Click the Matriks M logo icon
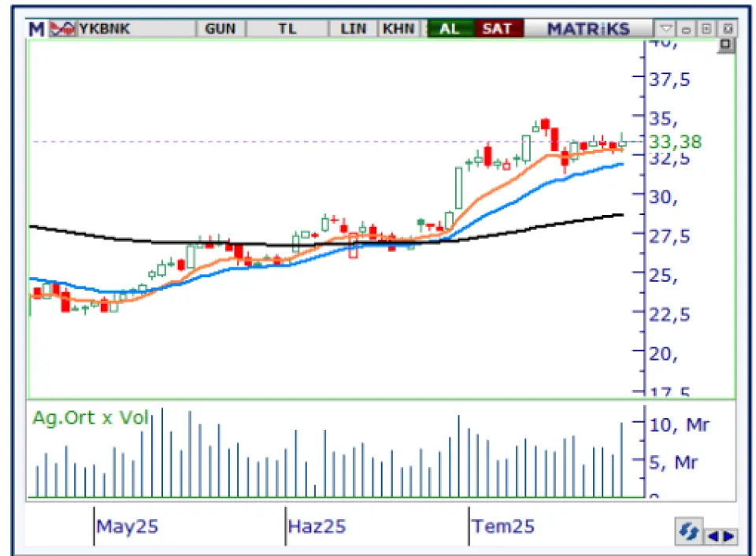The height and width of the screenshot is (556, 756). coord(36,29)
